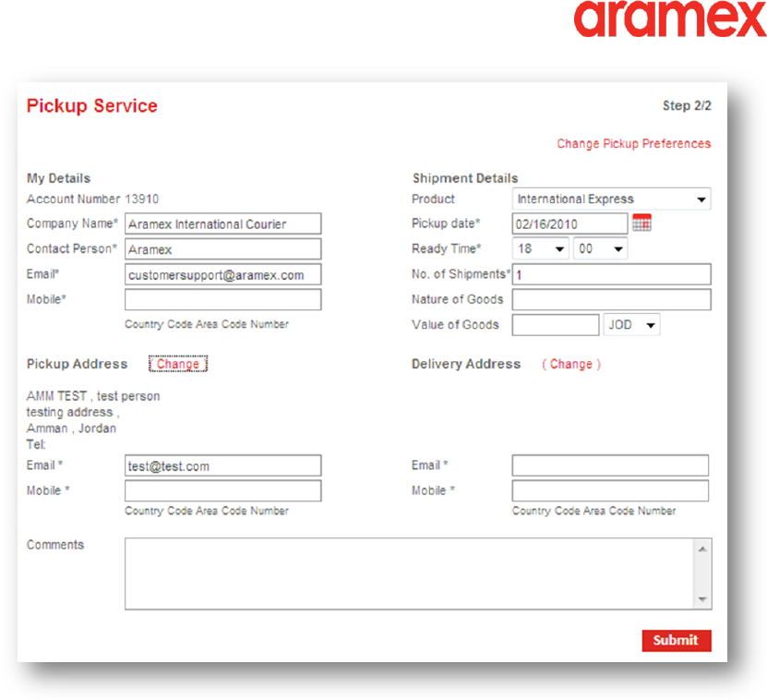Click the AMM TEST, test person address line
Screen dimensions: 767x700
pos(93,396)
